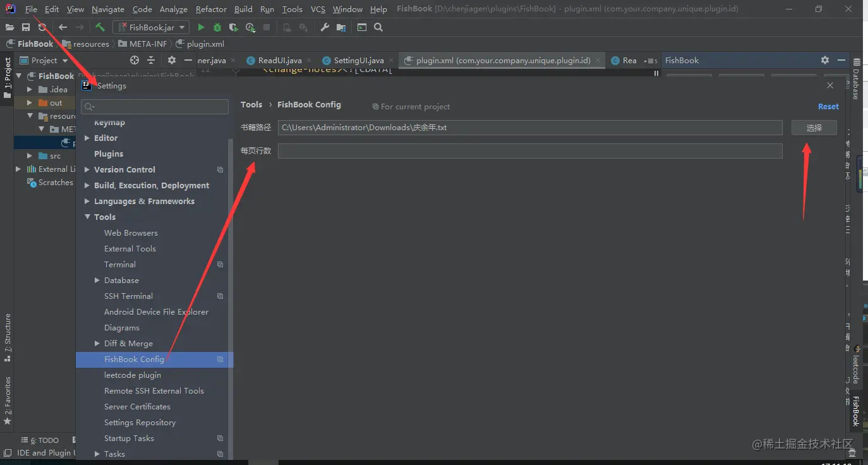Run FishBook.jar with the green play icon
Image resolution: width=868 pixels, height=465 pixels.
tap(201, 27)
